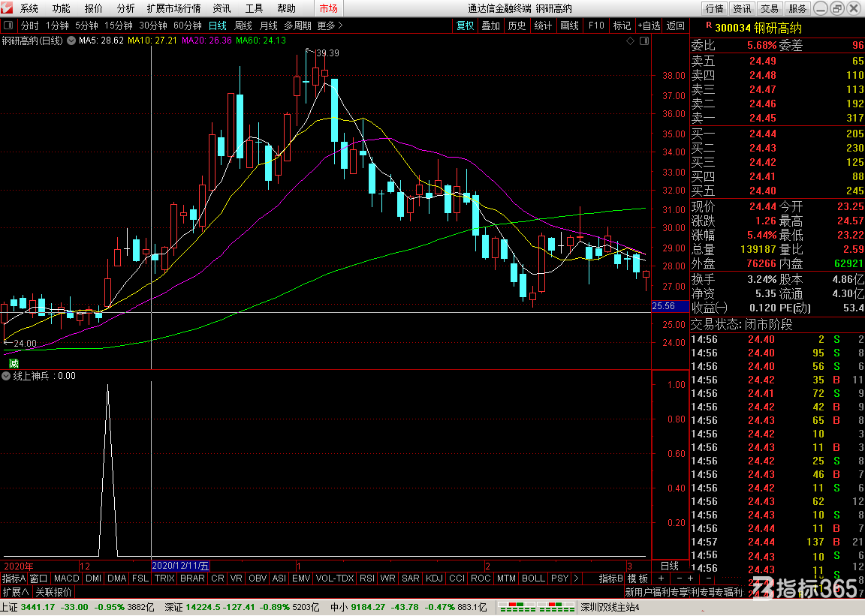Switch to the 60分钟 period
The width and height of the screenshot is (865, 616).
188,26
